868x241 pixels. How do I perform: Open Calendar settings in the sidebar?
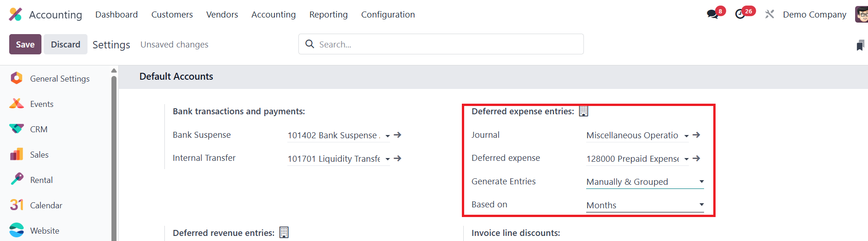tap(46, 206)
